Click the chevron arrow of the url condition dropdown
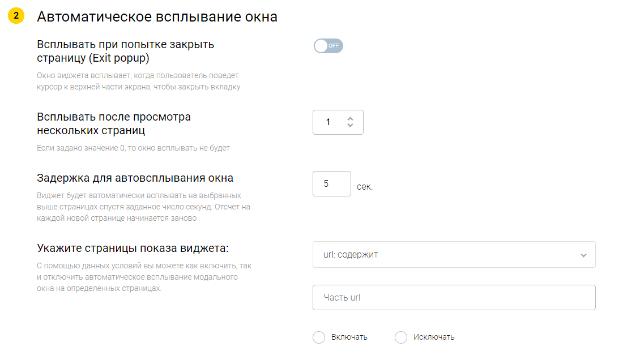This screenshot has width=623, height=364. point(583,255)
